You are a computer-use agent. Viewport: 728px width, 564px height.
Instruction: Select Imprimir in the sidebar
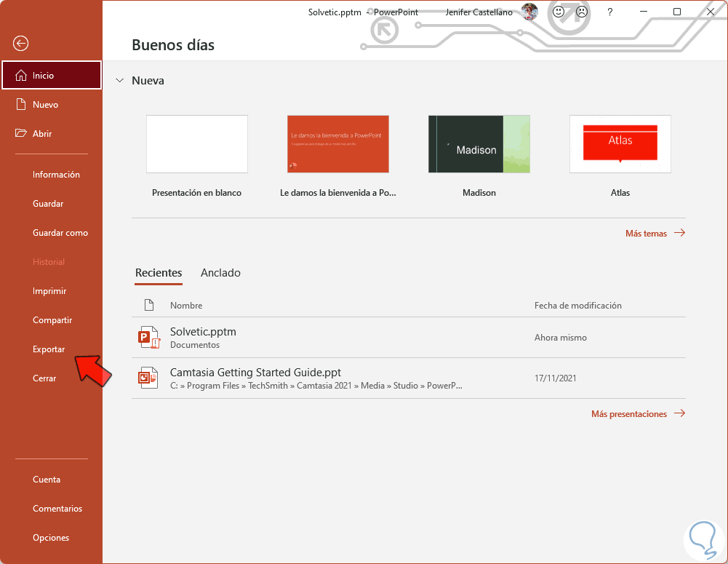pos(49,291)
